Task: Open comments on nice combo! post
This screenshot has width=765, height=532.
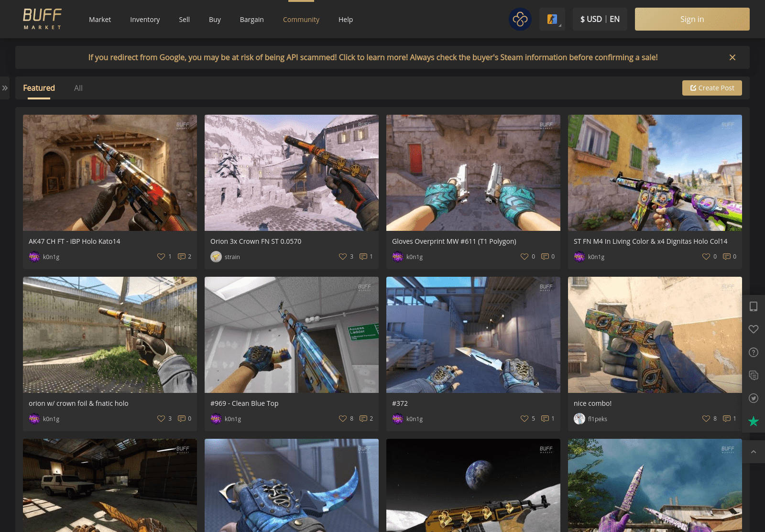Action: [x=727, y=419]
